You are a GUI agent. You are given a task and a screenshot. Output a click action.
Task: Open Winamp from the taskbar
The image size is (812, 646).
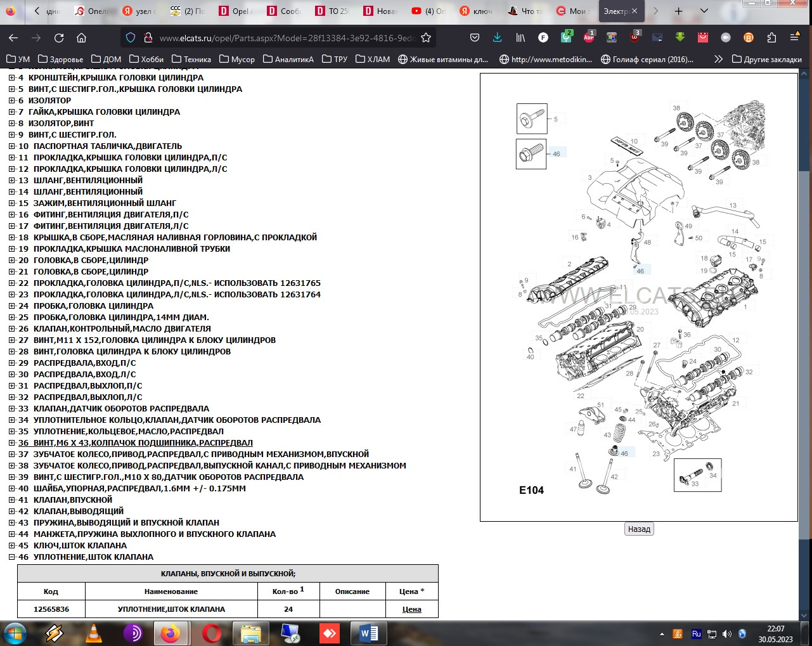55,633
